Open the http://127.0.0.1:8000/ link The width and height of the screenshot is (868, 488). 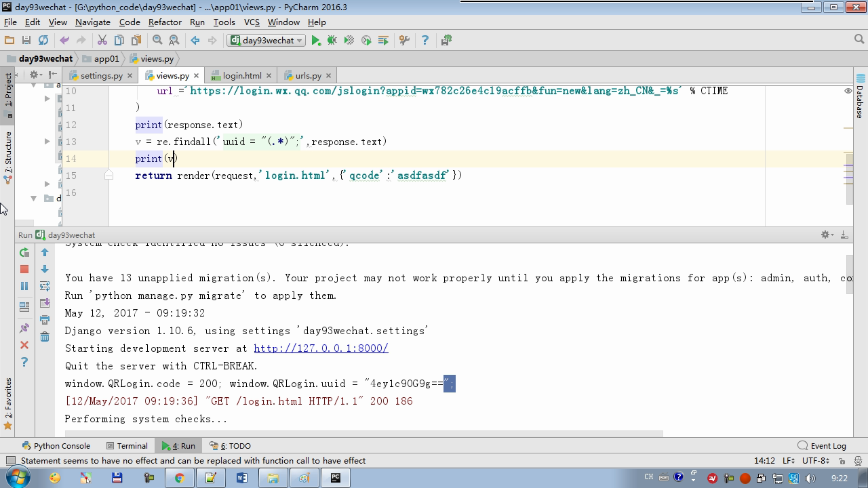click(x=321, y=348)
